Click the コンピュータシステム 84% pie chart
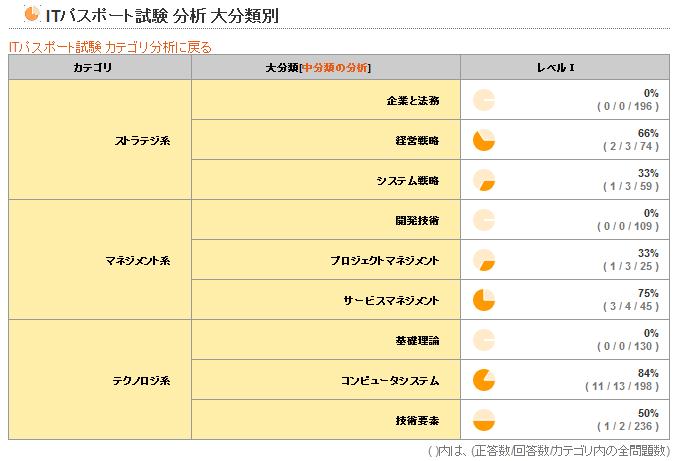Screen dimensions: 678x461 (x=484, y=380)
